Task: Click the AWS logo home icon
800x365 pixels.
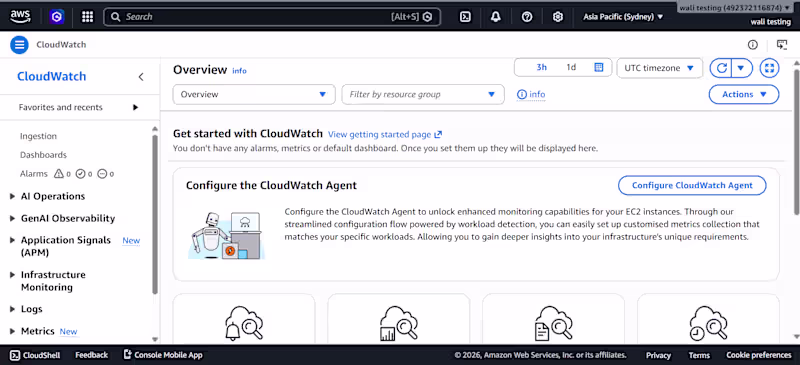Action: click(x=20, y=16)
